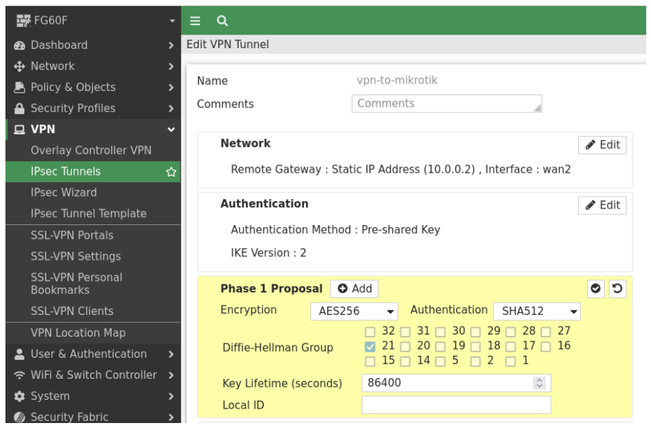Click the hamburger menu toggle icon
Screen dimensions: 651x425
pyautogui.click(x=196, y=20)
